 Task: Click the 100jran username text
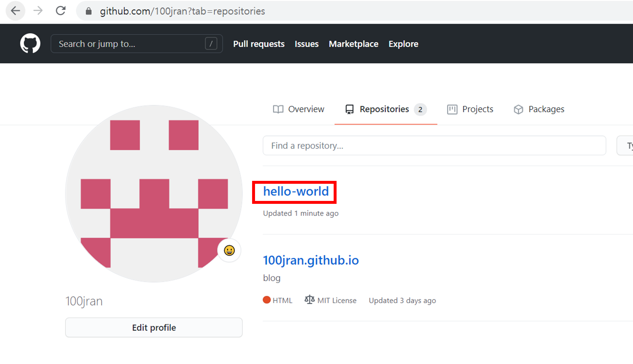point(84,301)
